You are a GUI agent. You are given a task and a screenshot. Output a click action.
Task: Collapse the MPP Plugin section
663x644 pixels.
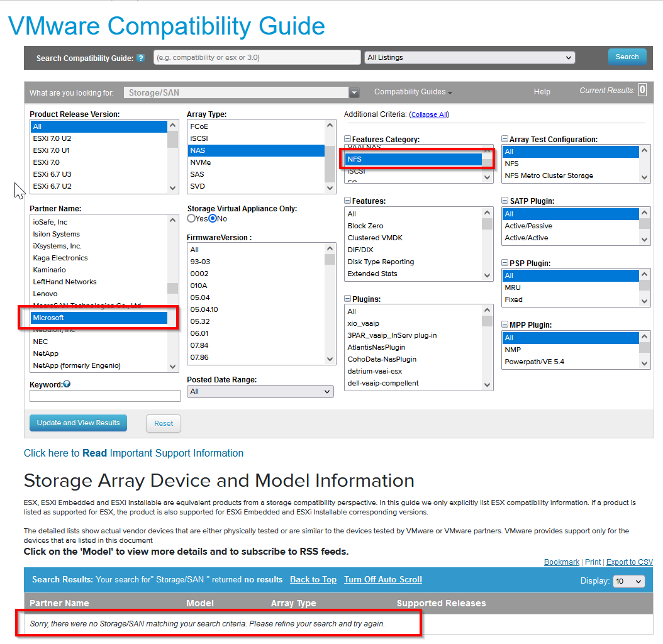click(505, 325)
